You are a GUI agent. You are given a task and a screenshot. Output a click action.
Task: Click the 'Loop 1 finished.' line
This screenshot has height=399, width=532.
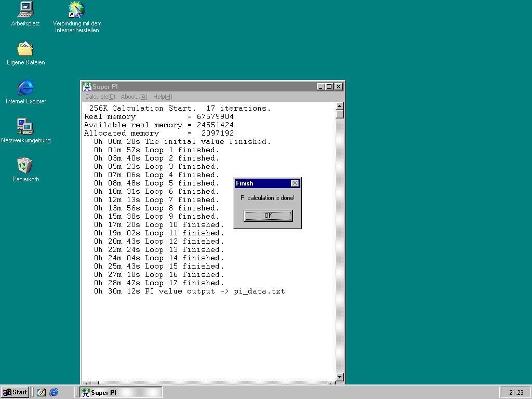tap(157, 150)
